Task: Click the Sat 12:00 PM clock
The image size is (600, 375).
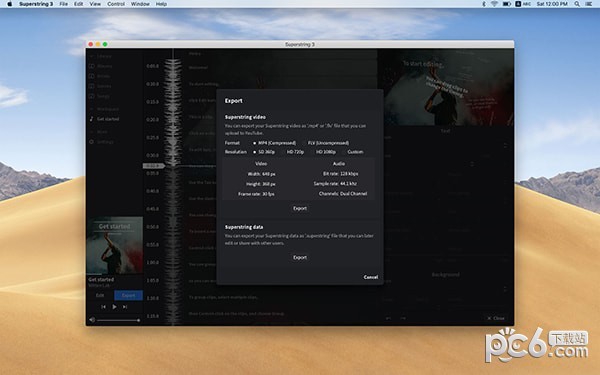Action: (x=552, y=4)
